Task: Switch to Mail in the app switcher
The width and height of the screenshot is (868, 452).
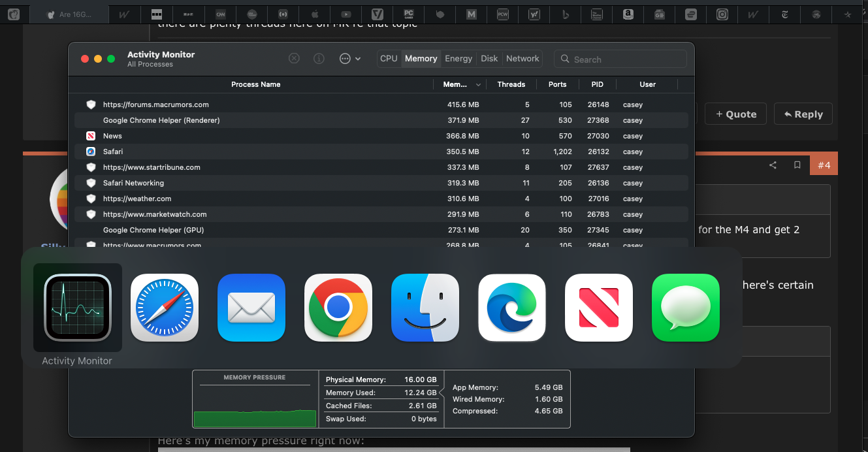Action: [x=251, y=308]
